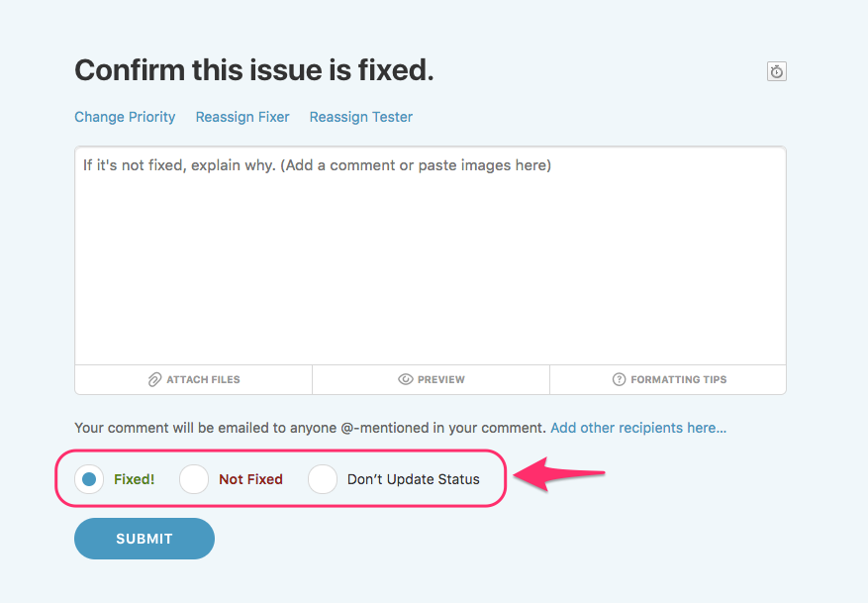Click the red Not Fixed label text

pos(250,479)
